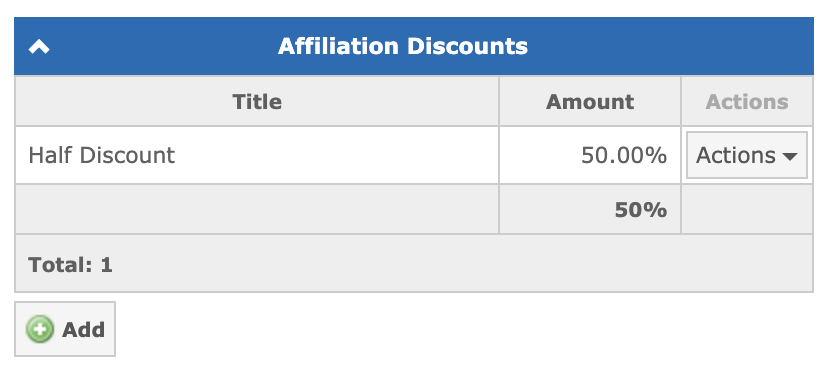Viewport: 836px width, 374px height.
Task: Add a new affiliation discount
Action: click(x=65, y=329)
